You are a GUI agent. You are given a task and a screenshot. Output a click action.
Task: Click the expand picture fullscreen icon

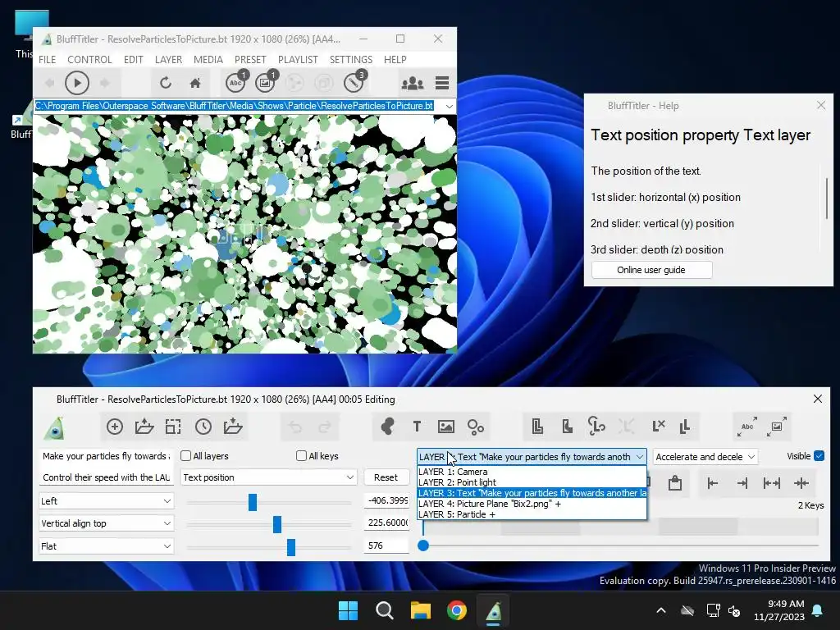(x=776, y=427)
